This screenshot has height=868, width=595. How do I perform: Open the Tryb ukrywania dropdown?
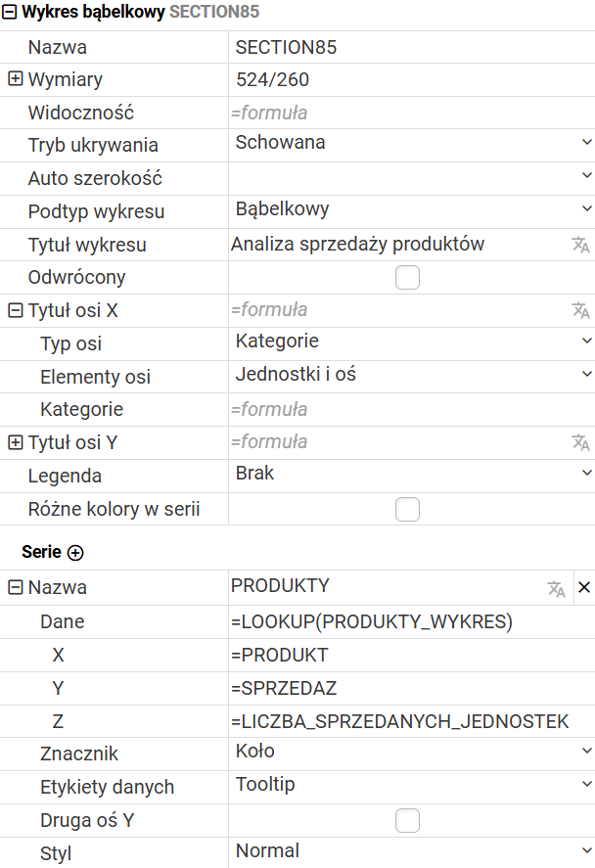click(x=411, y=143)
